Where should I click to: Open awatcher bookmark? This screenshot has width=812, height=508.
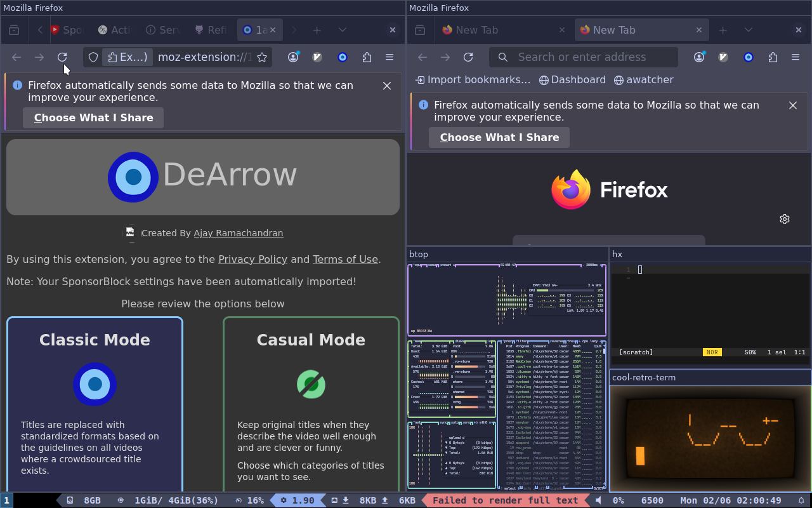tap(644, 80)
